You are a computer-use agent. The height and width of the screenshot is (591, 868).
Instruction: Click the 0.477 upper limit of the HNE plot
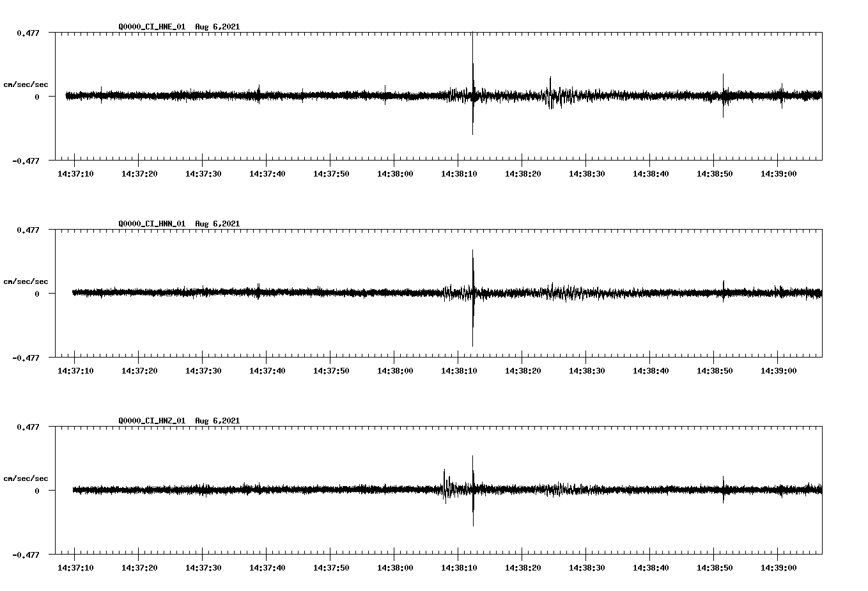tap(27, 33)
